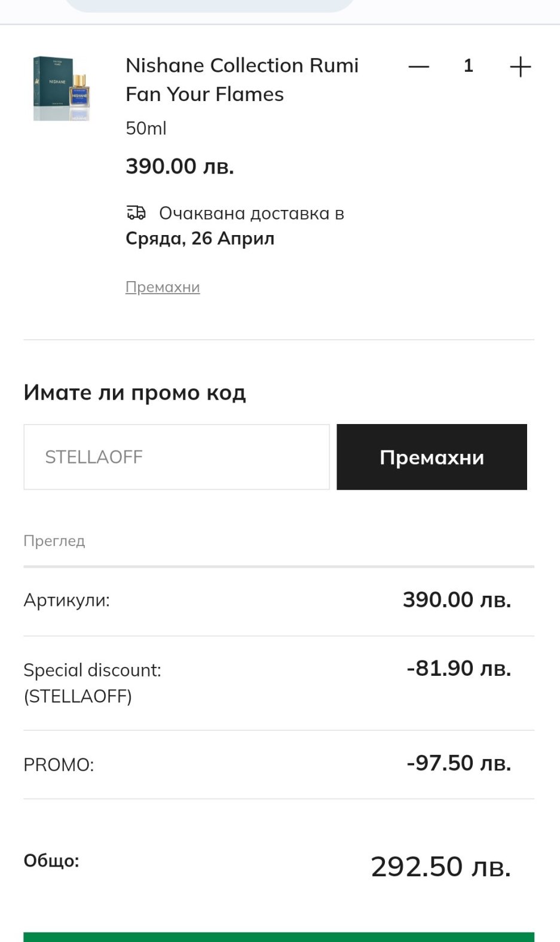Click the 292.50 лв. total amount
Image resolution: width=560 pixels, height=942 pixels.
(440, 867)
